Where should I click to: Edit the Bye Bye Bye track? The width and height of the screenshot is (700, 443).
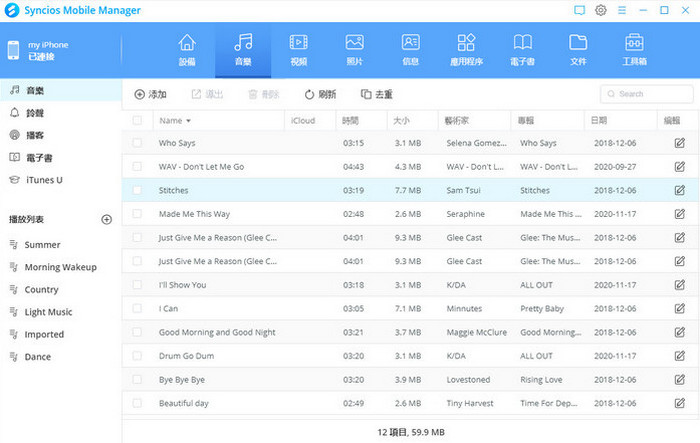pyautogui.click(x=679, y=380)
